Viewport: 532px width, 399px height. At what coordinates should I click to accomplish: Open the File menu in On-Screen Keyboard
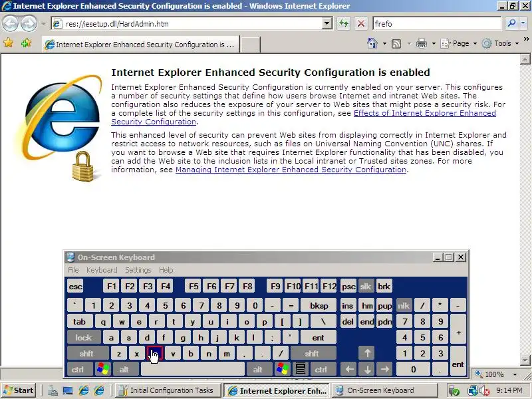pyautogui.click(x=73, y=270)
